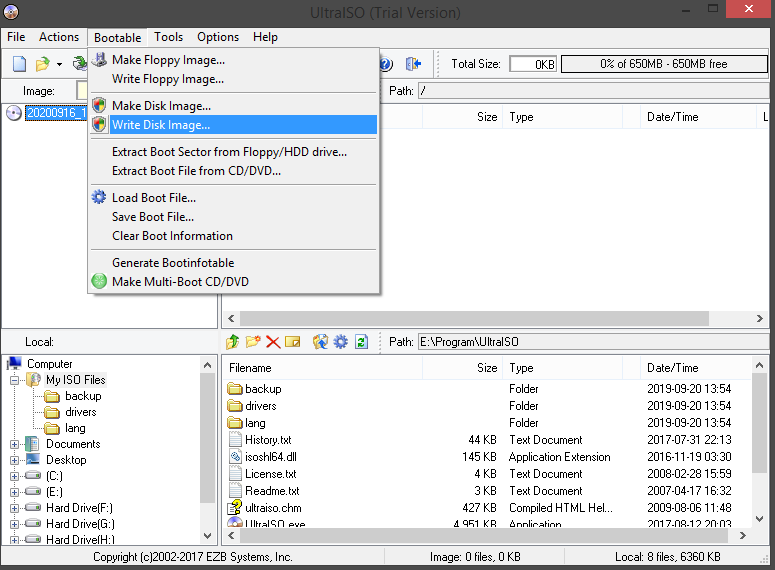The image size is (775, 570).
Task: Click the 650MB capacity bar
Action: (664, 64)
